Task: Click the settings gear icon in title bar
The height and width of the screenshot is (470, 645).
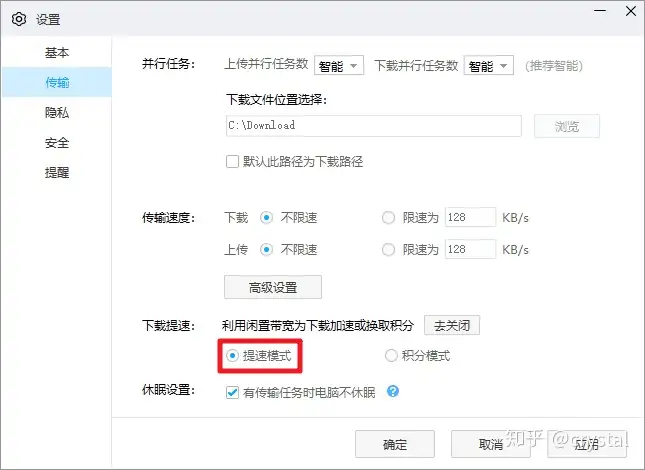Action: 19,19
